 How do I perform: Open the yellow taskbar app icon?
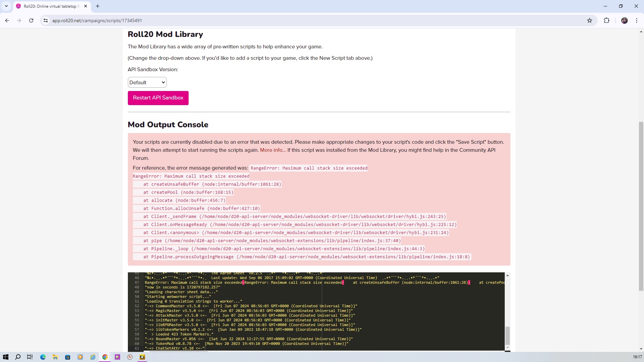pos(142,357)
